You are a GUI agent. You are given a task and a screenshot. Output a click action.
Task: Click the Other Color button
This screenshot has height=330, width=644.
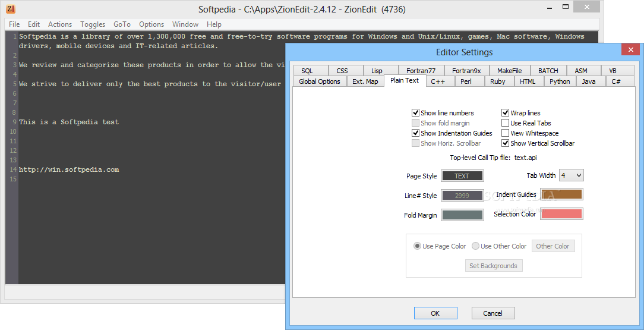pyautogui.click(x=553, y=246)
